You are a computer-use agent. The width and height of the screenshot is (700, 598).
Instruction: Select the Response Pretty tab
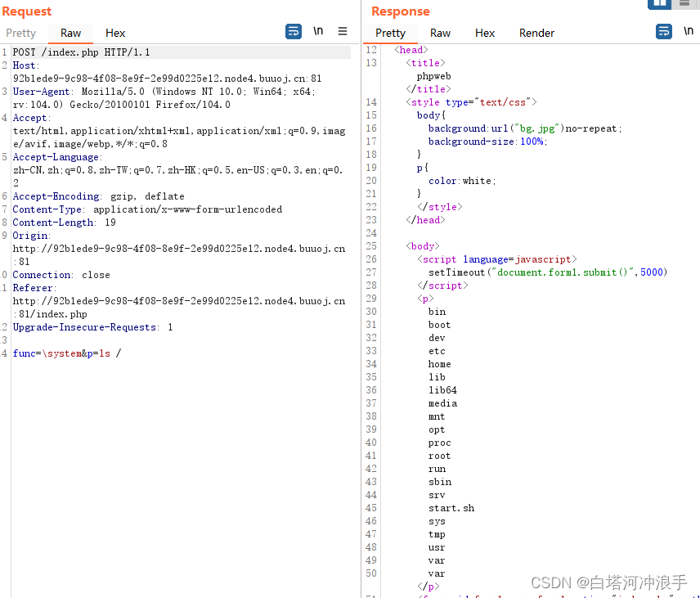click(x=391, y=33)
